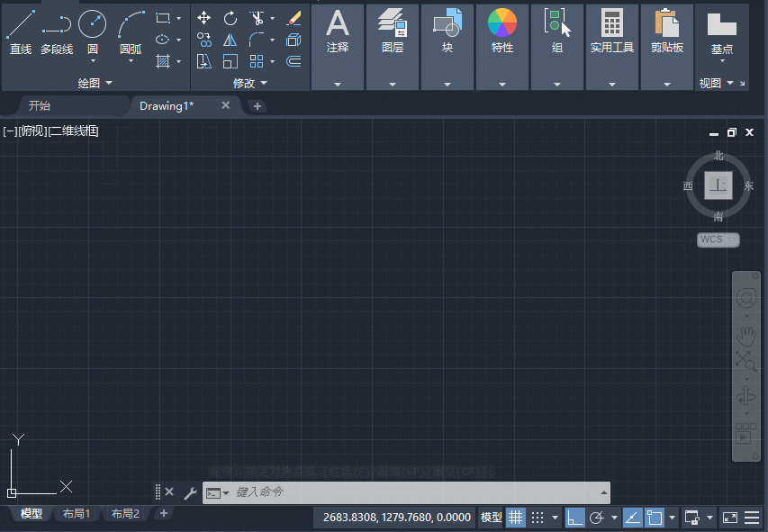Toggle polar tracking in status bar
The height and width of the screenshot is (532, 768).
click(x=596, y=518)
